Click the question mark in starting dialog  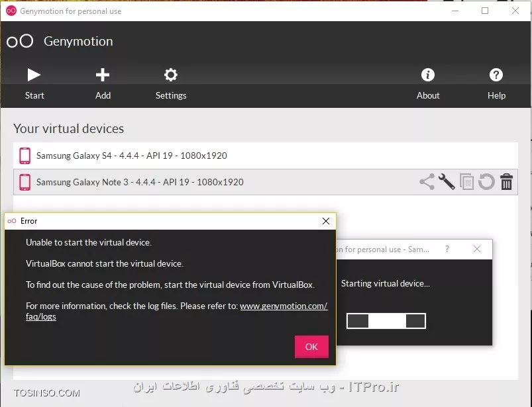(x=447, y=249)
